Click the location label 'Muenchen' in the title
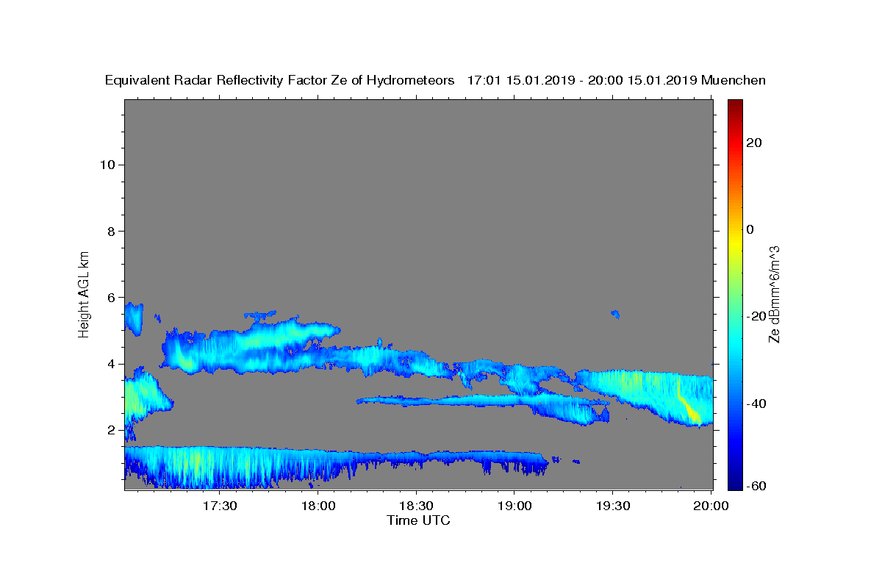The height and width of the screenshot is (588, 882). 734,80
